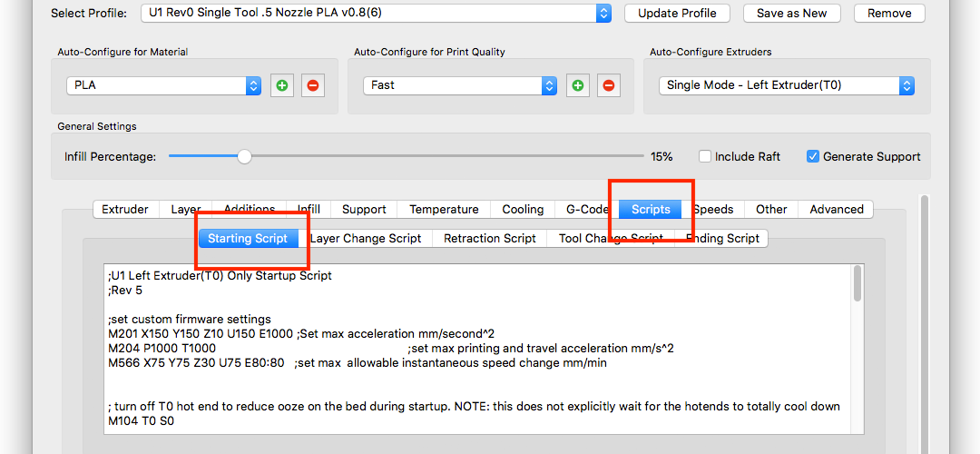Click the Update Profile button

[x=677, y=13]
